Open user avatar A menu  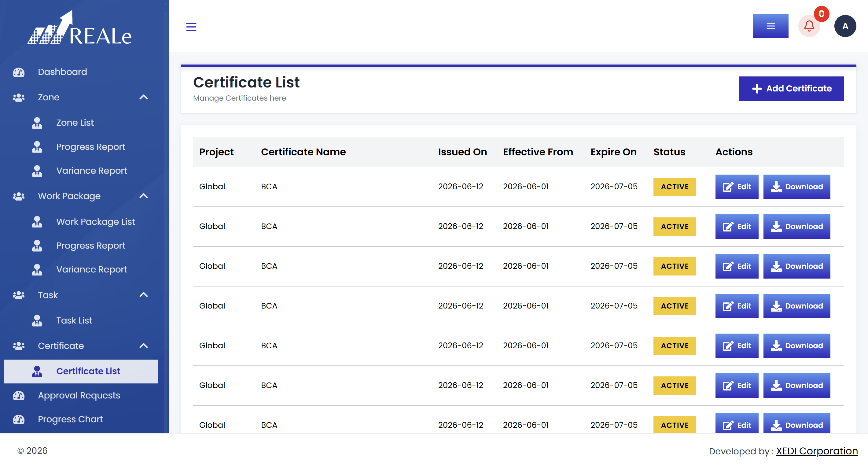point(845,26)
